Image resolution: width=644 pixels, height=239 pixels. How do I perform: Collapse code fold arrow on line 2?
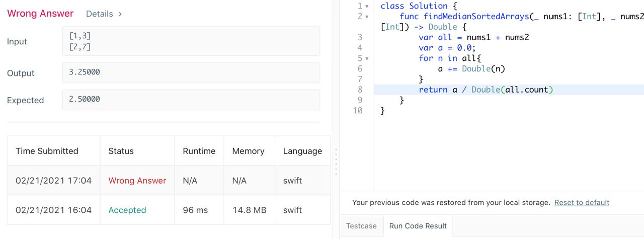pos(367,17)
